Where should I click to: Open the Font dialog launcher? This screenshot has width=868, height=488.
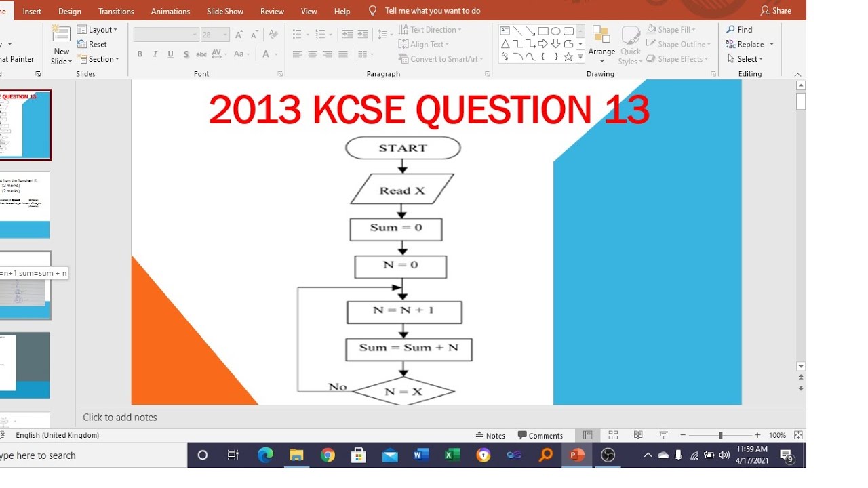tap(280, 74)
